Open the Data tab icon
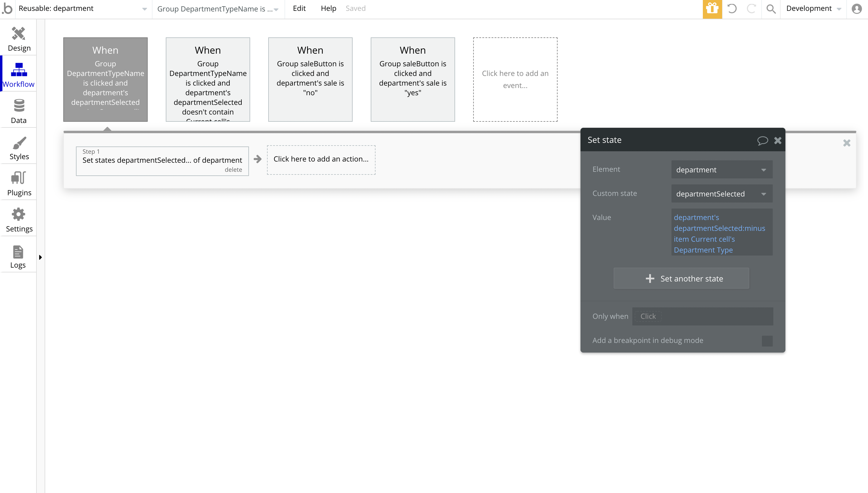868x493 pixels. (x=19, y=106)
